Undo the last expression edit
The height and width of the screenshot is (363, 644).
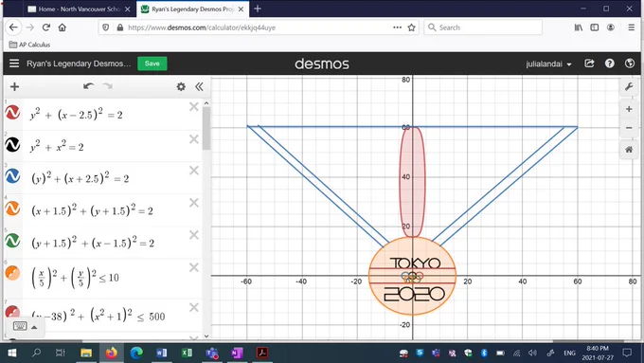click(x=88, y=86)
